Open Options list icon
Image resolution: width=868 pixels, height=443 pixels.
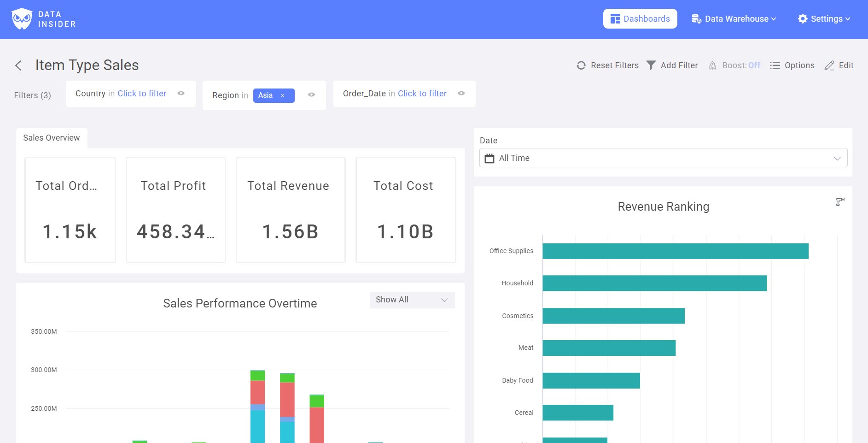(775, 65)
